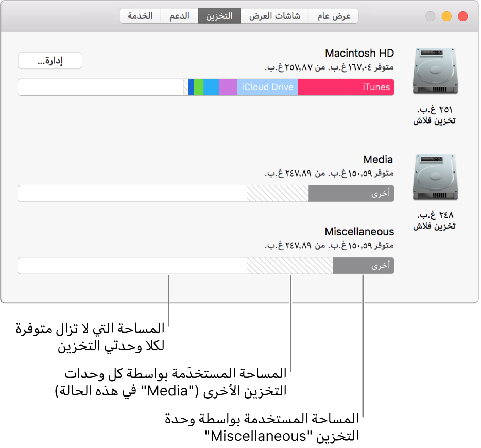
Task: Click Macintosh HD available space text ١٦٧,٠٤
Action: pyautogui.click(x=329, y=67)
